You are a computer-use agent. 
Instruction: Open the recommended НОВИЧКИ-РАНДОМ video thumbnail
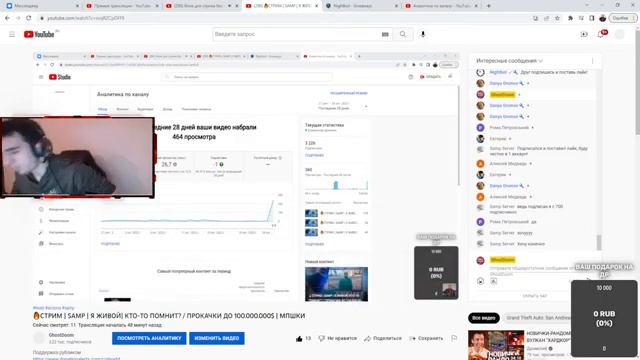[496, 345]
